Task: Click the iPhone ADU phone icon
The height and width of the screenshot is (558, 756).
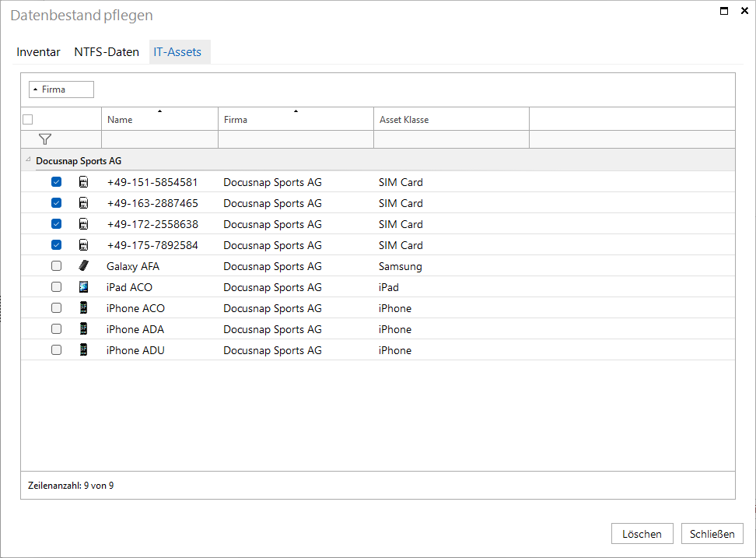Action: pos(83,349)
